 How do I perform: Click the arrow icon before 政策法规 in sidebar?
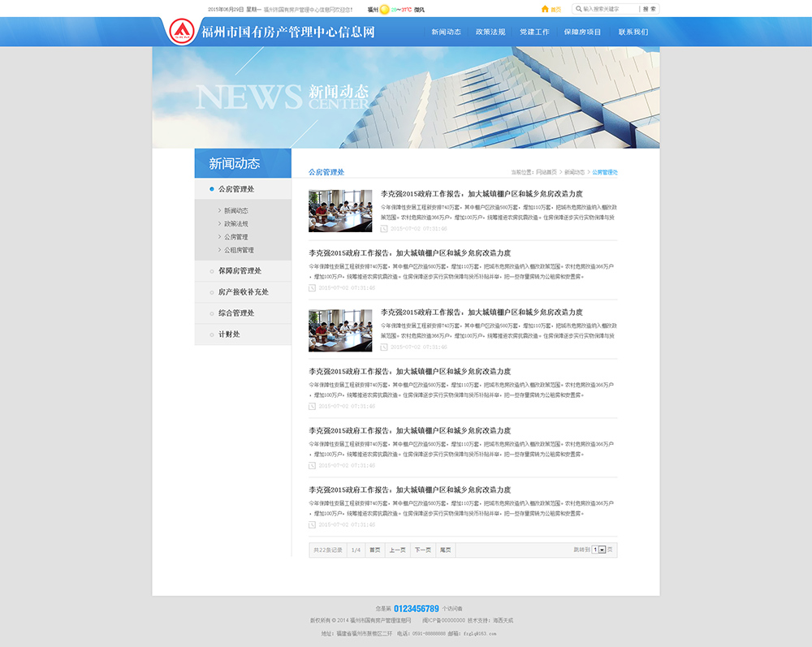(219, 223)
